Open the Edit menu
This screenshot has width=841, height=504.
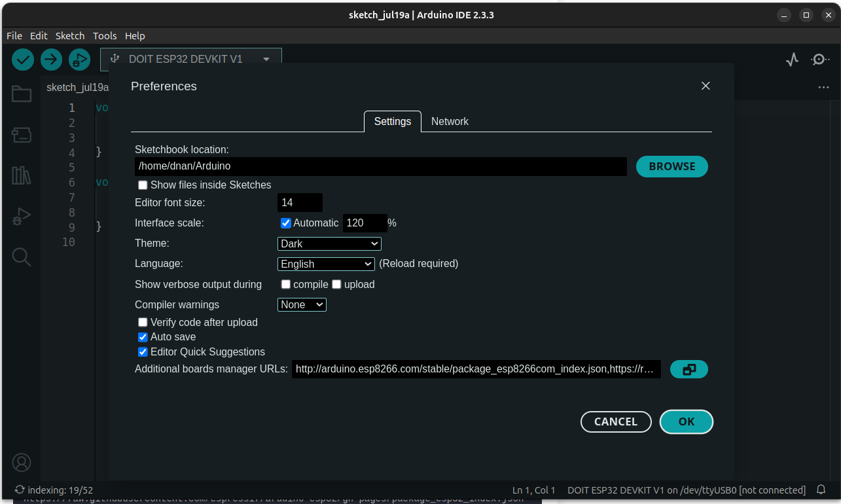click(39, 36)
